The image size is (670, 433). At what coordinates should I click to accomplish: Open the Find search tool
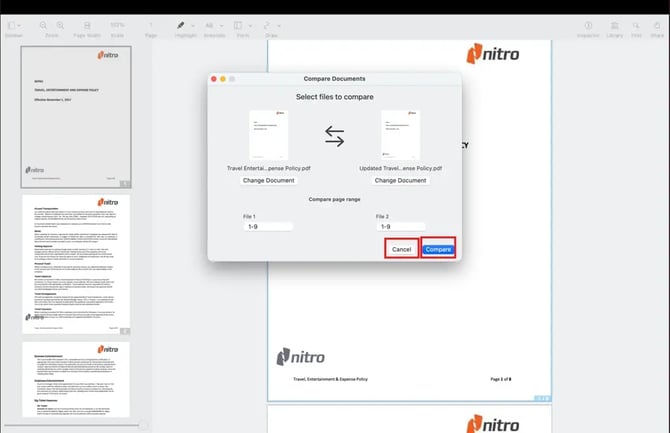[x=636, y=26]
